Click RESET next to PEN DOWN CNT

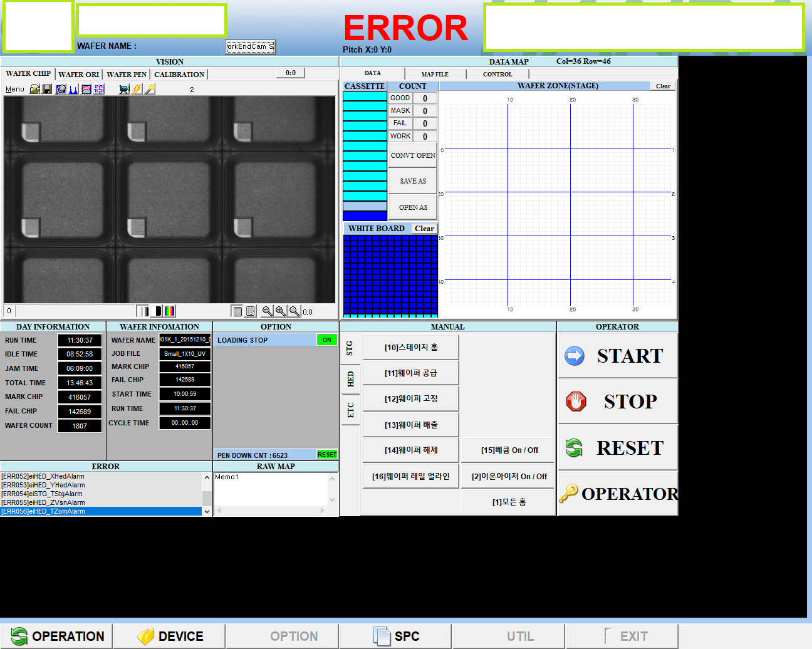pyautogui.click(x=326, y=455)
